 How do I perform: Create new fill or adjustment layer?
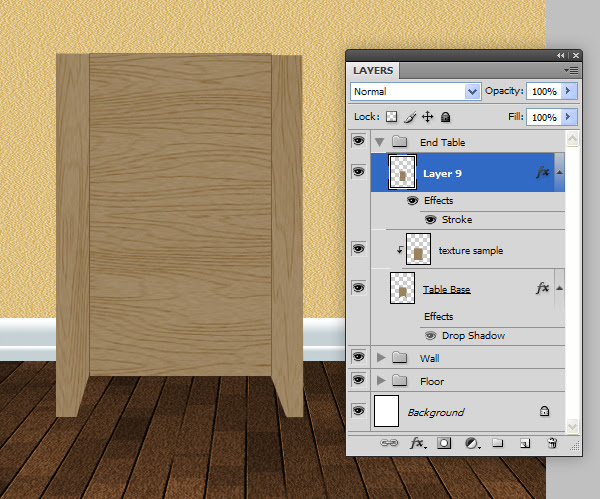(x=473, y=444)
